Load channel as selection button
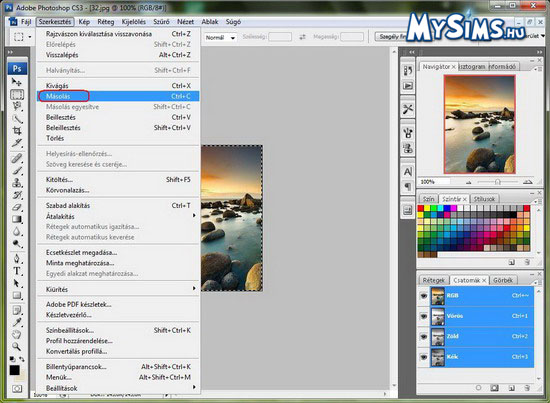550x403 pixels. [478, 388]
